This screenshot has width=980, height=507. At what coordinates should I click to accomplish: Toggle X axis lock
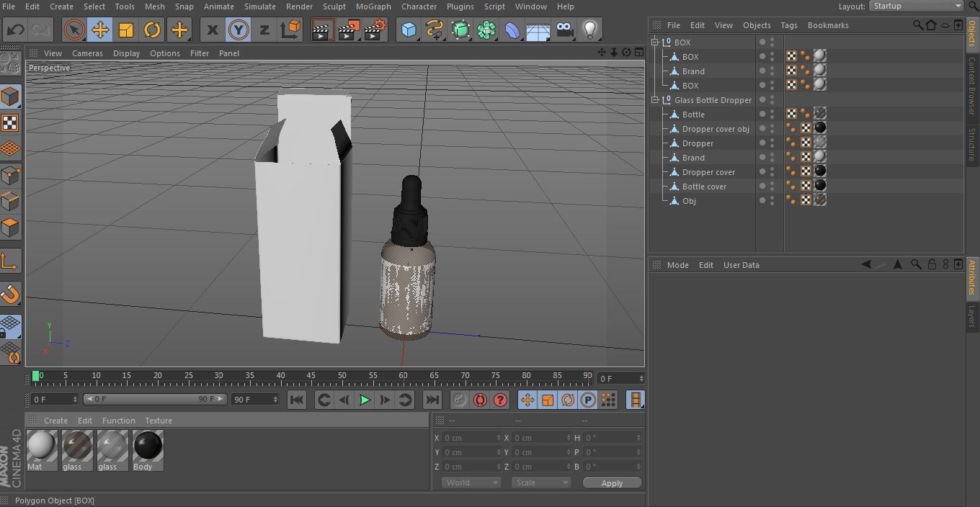(x=212, y=30)
